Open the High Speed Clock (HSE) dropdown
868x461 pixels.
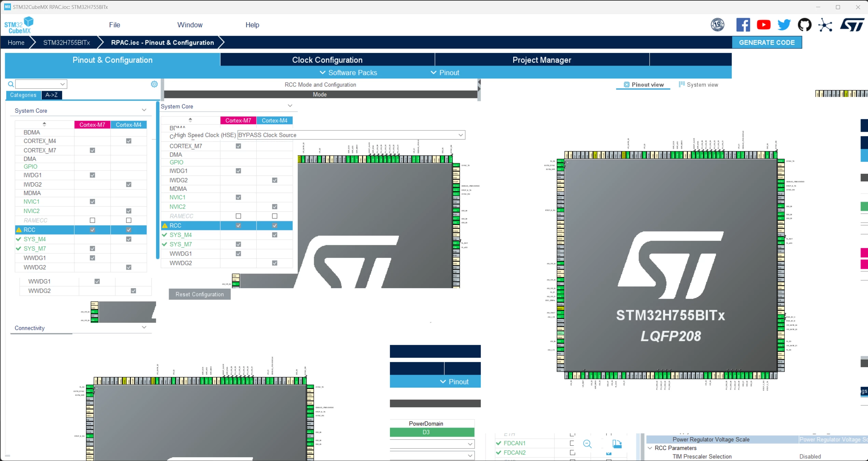point(351,135)
